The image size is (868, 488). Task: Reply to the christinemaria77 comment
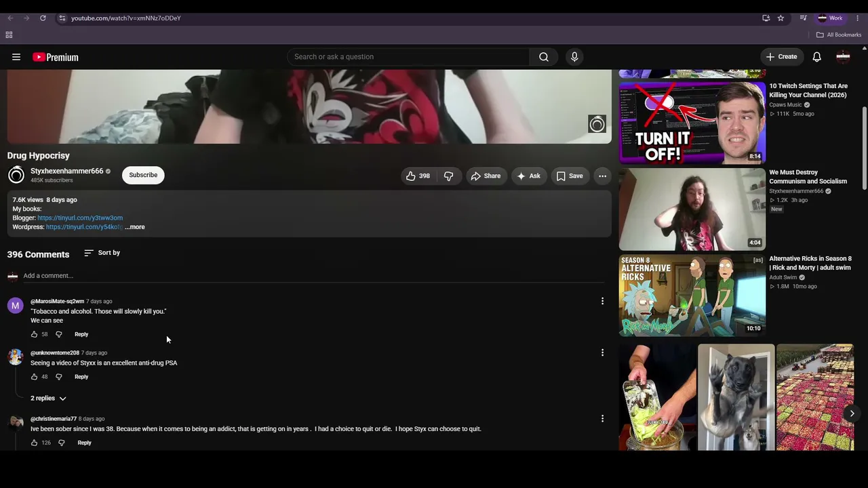[84, 443]
